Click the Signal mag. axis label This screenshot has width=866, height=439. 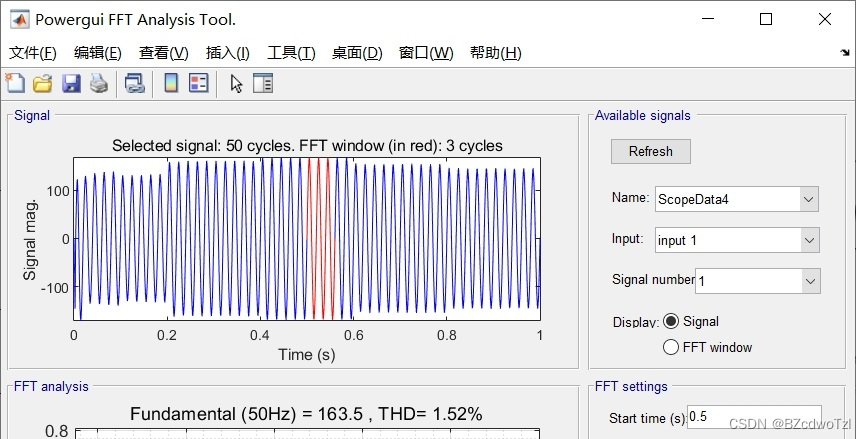pyautogui.click(x=30, y=240)
